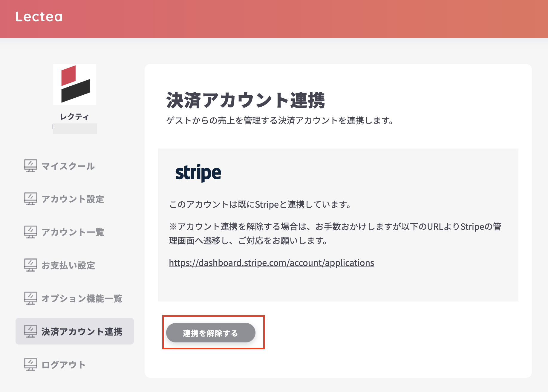Click the monitor icon beside マイスクール
Screen dimensions: 548x392
point(30,166)
